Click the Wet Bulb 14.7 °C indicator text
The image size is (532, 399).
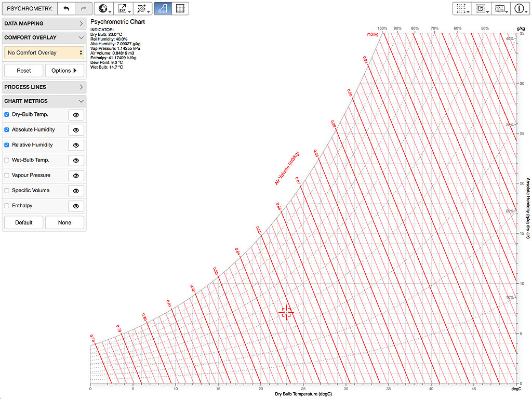pyautogui.click(x=107, y=67)
